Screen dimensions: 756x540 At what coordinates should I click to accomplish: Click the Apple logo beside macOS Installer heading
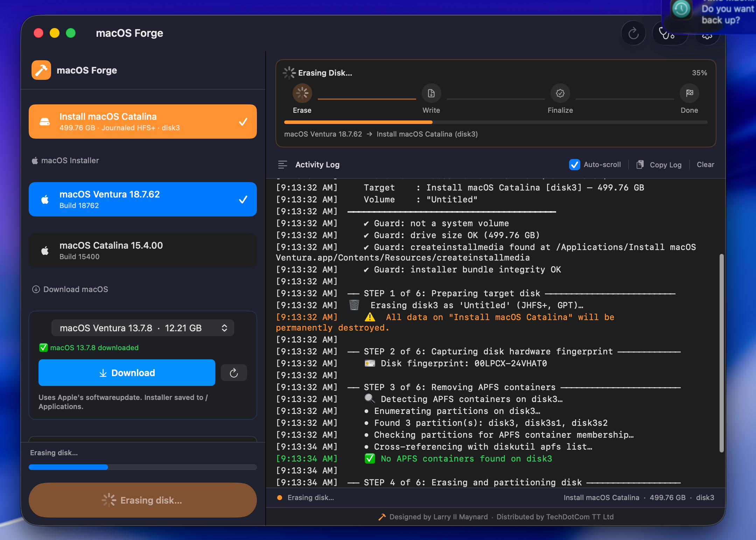[x=35, y=161]
